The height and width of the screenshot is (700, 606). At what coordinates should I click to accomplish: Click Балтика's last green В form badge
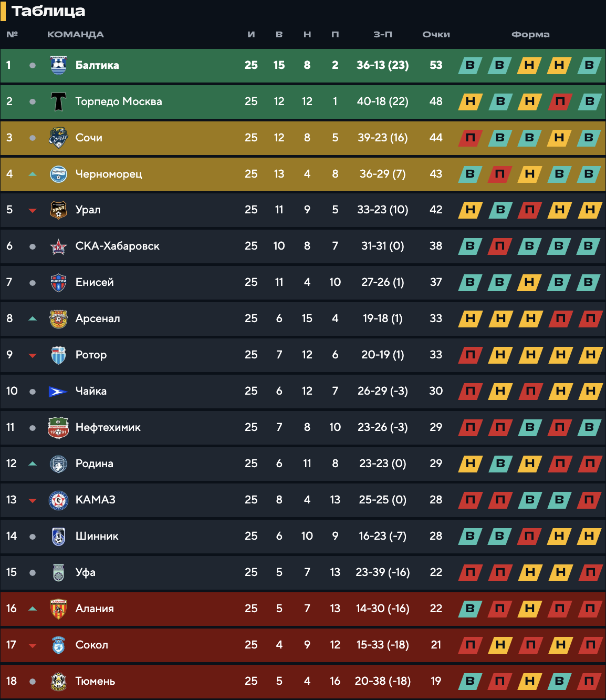(x=589, y=65)
